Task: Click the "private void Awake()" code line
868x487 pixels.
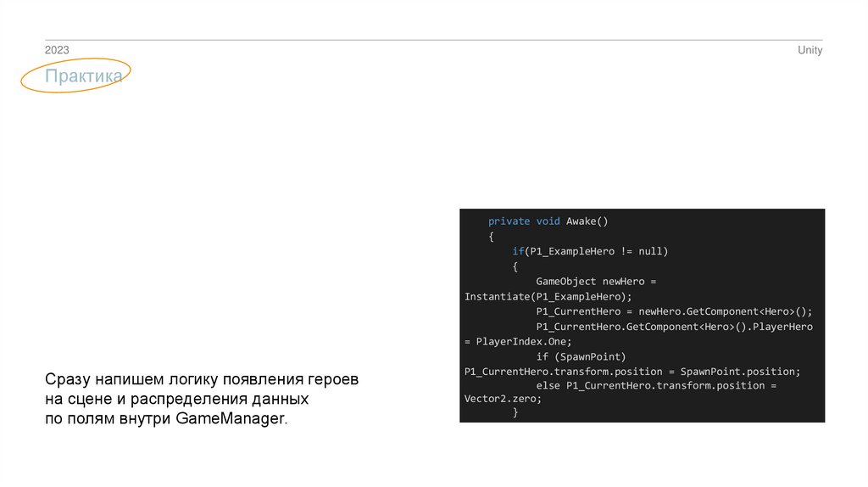Action: [548, 221]
